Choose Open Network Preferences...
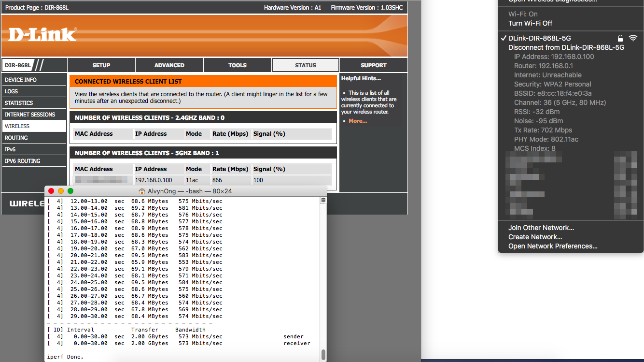 pos(553,246)
